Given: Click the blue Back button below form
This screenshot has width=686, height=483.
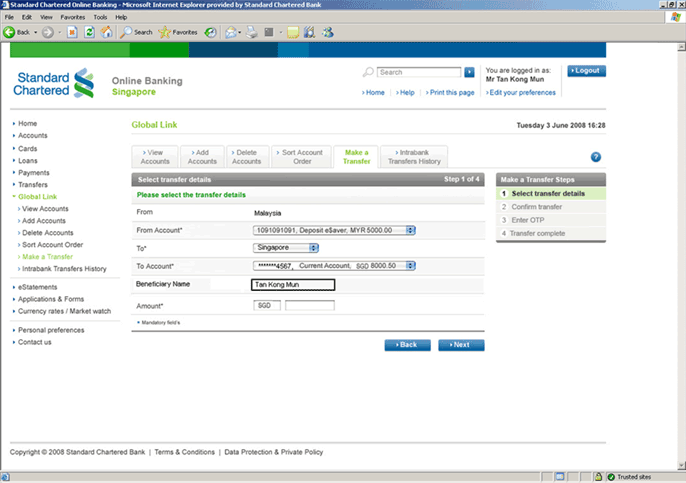Looking at the screenshot, I should click(x=407, y=345).
